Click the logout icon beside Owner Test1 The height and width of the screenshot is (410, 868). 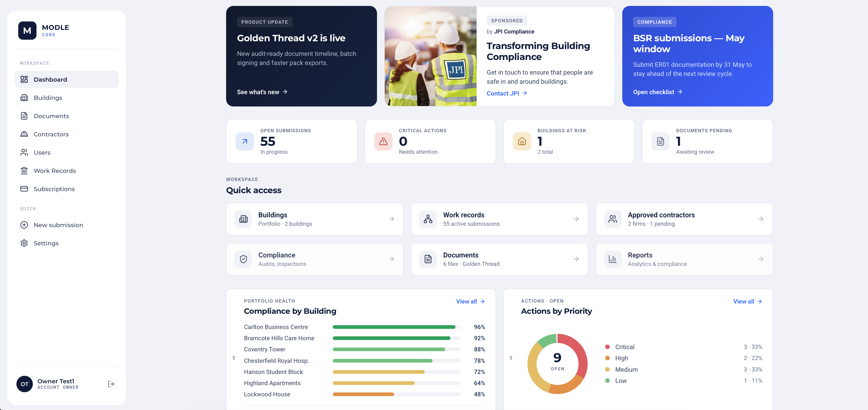pos(111,384)
